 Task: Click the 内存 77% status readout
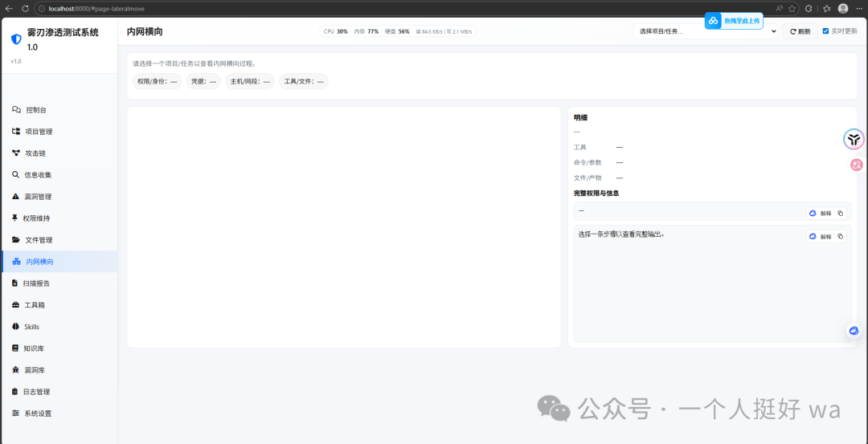pyautogui.click(x=366, y=31)
